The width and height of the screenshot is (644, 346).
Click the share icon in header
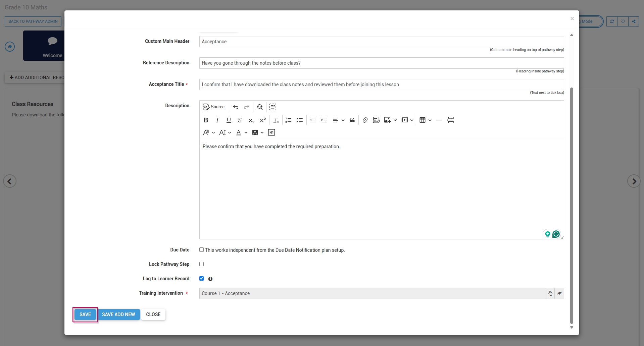click(634, 21)
